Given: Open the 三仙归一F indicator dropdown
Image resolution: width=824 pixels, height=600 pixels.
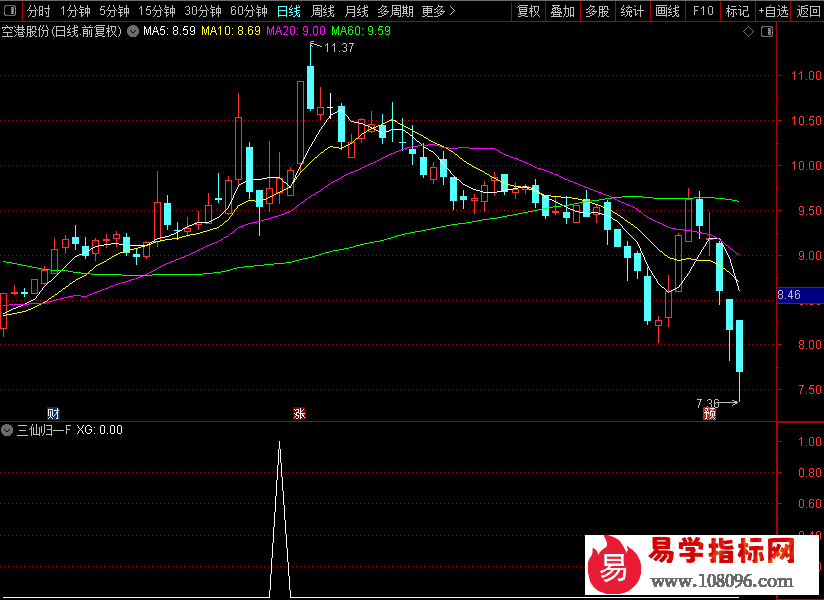Looking at the screenshot, I should coord(7,430).
